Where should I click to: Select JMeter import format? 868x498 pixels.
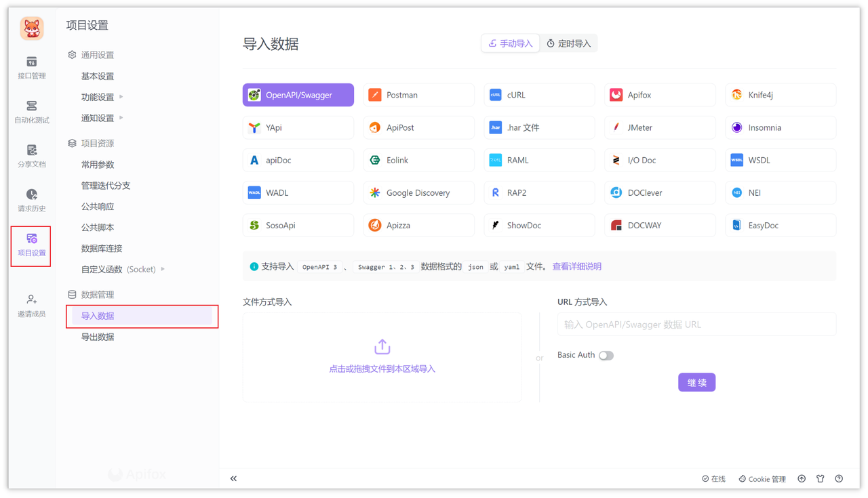(x=660, y=127)
